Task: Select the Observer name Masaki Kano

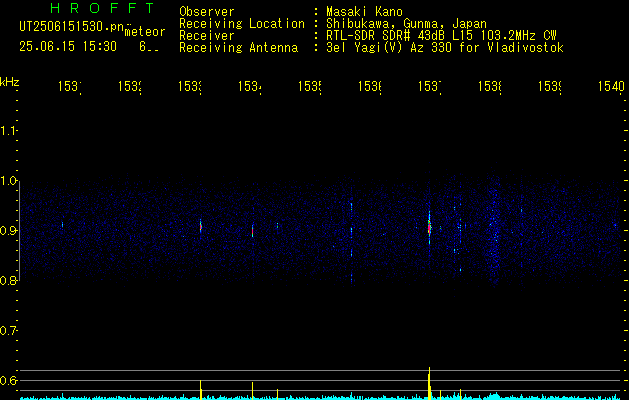Action: [364, 11]
